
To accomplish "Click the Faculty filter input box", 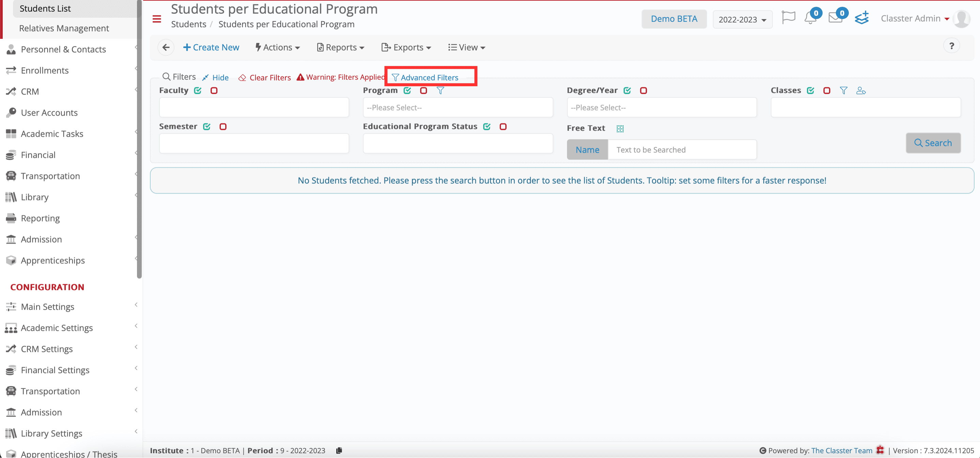I will pyautogui.click(x=254, y=108).
